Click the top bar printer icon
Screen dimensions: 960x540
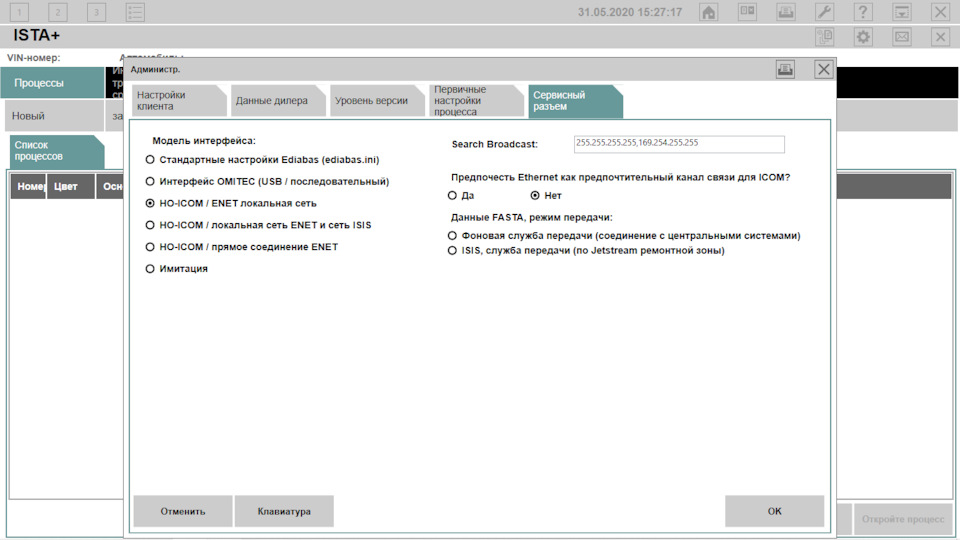click(786, 12)
